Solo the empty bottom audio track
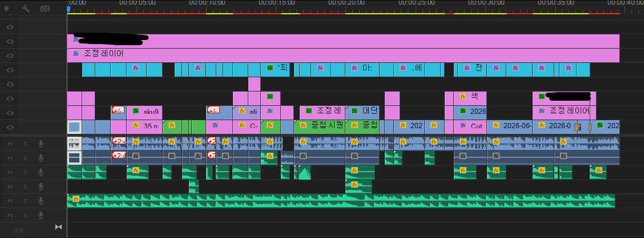Screen dimensions: 644x238 point(25,215)
